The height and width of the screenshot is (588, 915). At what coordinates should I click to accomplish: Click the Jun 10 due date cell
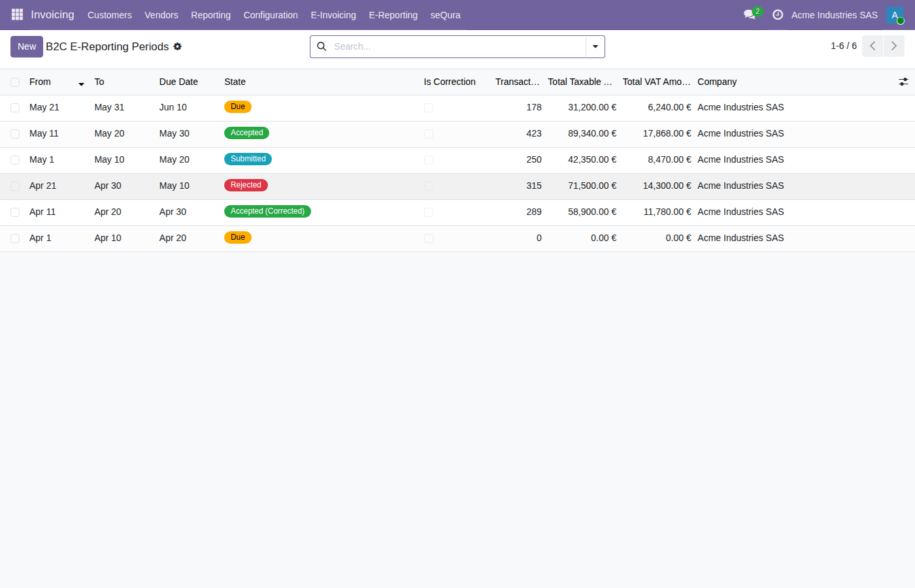pyautogui.click(x=173, y=107)
